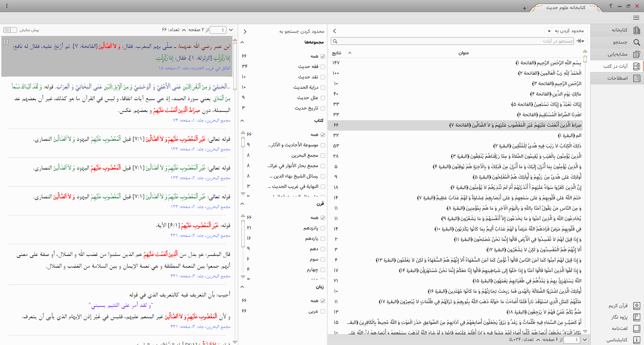Open the مشابه‌یابی similarity finder
The width and height of the screenshot is (644, 345).
click(617, 54)
